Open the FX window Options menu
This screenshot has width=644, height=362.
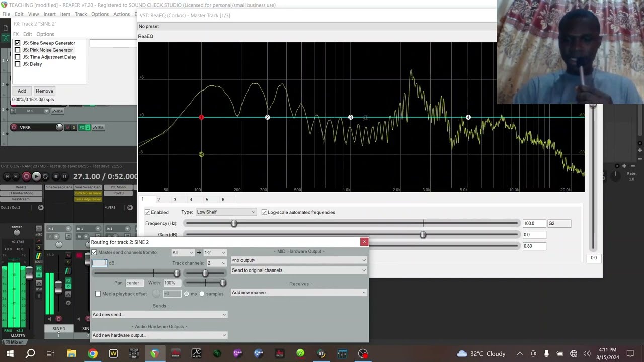45,34
